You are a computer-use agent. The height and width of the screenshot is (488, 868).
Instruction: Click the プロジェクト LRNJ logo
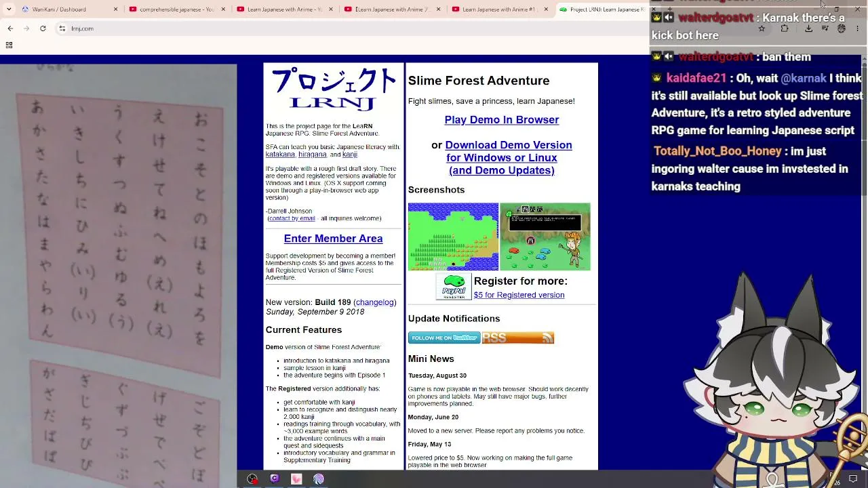coord(333,89)
